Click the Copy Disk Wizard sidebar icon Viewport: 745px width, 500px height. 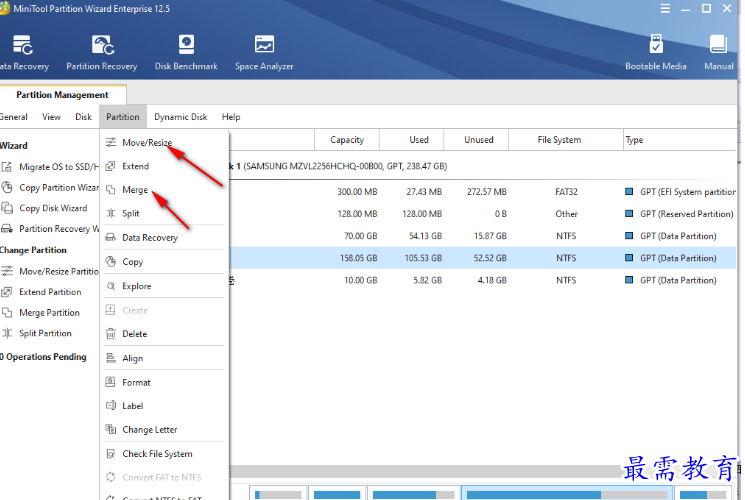tap(7, 208)
